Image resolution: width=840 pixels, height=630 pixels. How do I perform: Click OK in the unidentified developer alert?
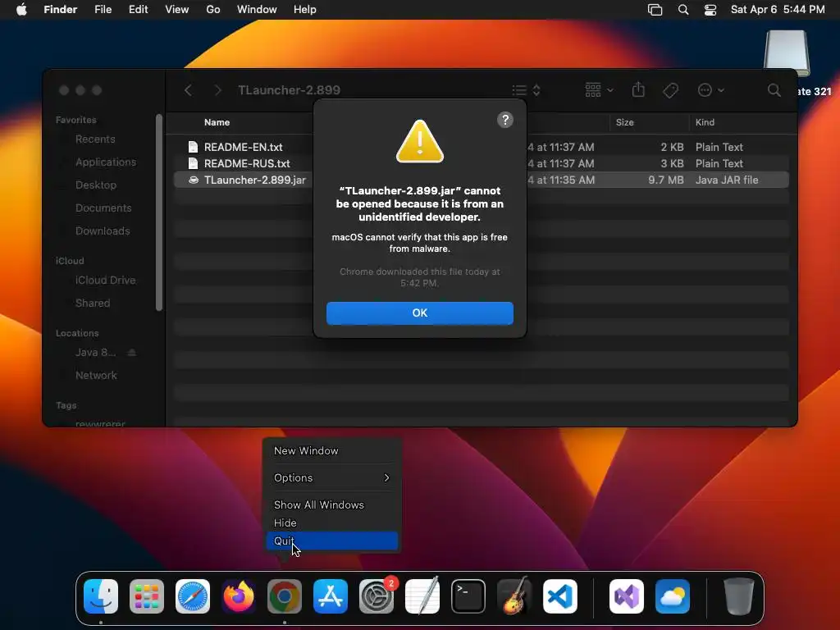[419, 313]
